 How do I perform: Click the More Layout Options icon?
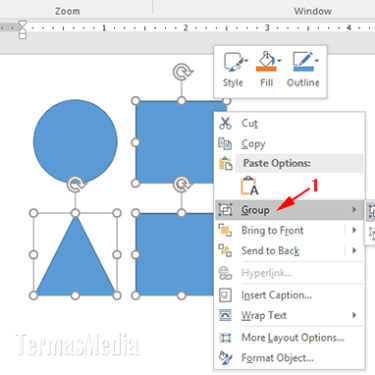tap(225, 338)
